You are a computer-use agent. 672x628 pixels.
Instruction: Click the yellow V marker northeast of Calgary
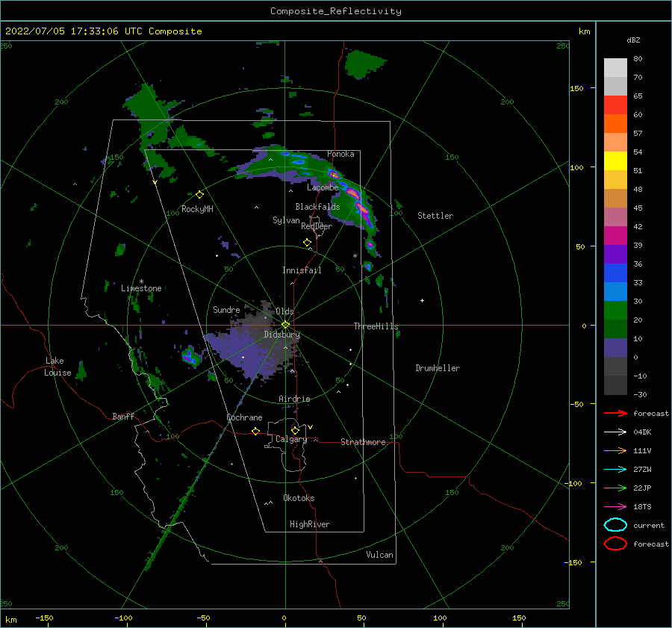(x=311, y=427)
